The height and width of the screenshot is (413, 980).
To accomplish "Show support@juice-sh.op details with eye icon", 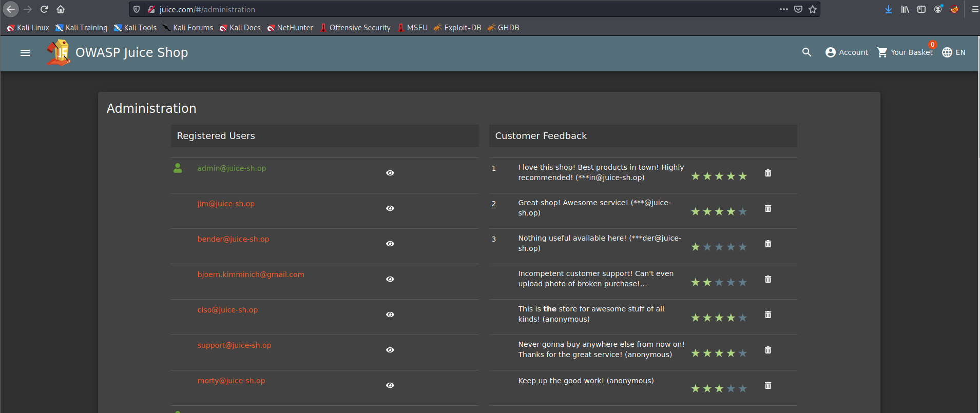I will coord(390,350).
